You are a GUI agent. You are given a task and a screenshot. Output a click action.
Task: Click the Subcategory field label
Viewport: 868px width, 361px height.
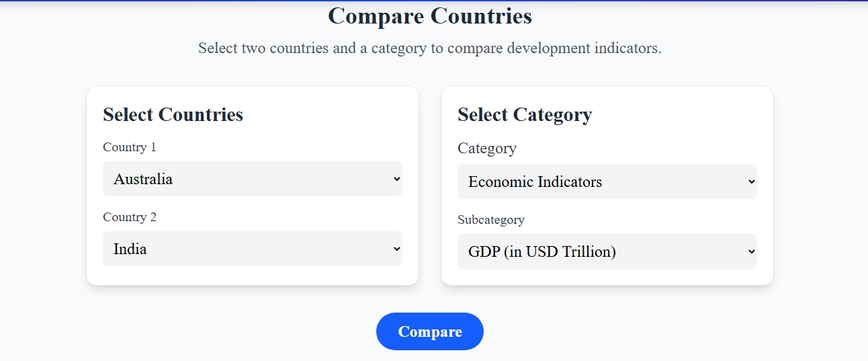[491, 220]
